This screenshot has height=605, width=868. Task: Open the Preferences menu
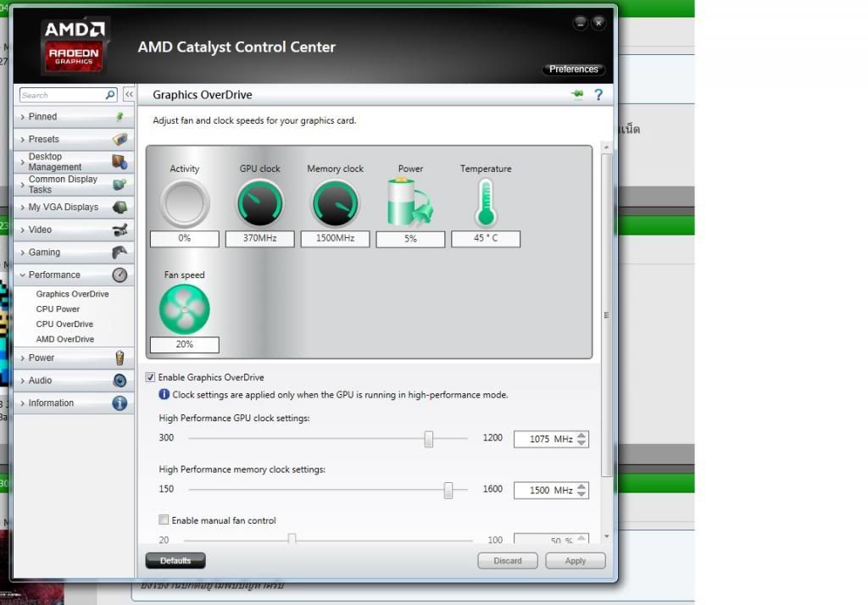tap(574, 69)
